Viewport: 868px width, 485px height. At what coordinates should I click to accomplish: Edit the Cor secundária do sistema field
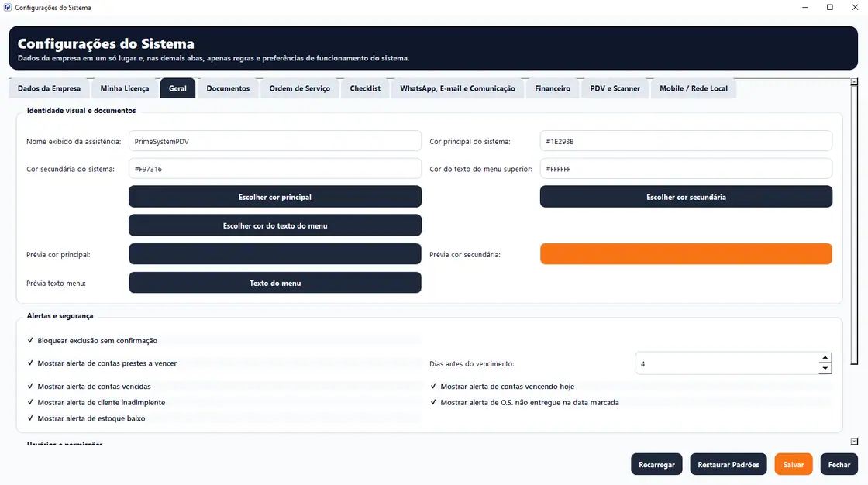[x=275, y=169]
